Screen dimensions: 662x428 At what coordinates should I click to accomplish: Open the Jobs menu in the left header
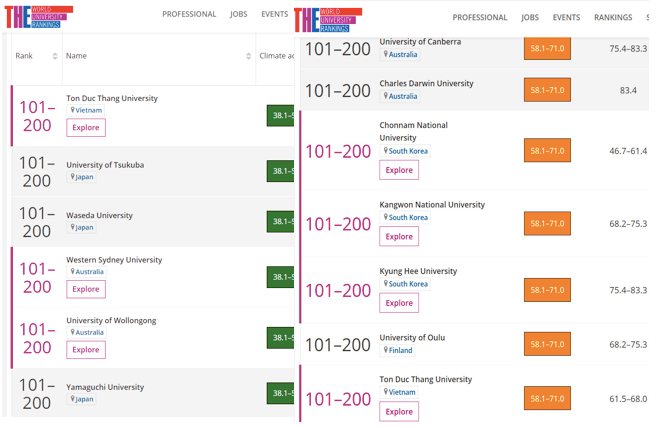pyautogui.click(x=238, y=14)
